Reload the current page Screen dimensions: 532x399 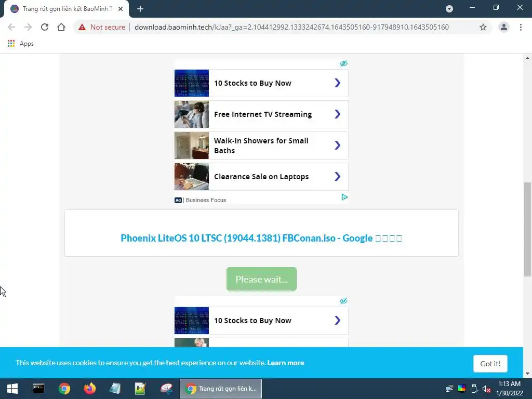tap(45, 27)
